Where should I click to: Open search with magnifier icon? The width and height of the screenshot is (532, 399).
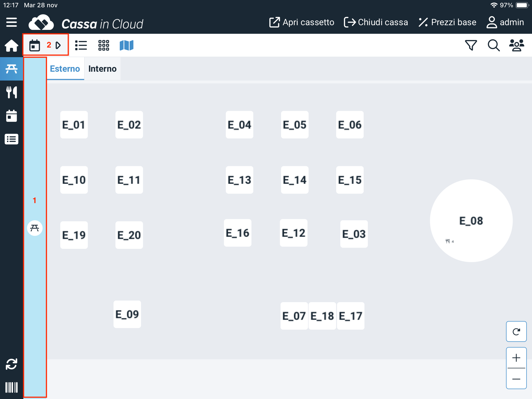[x=493, y=45]
